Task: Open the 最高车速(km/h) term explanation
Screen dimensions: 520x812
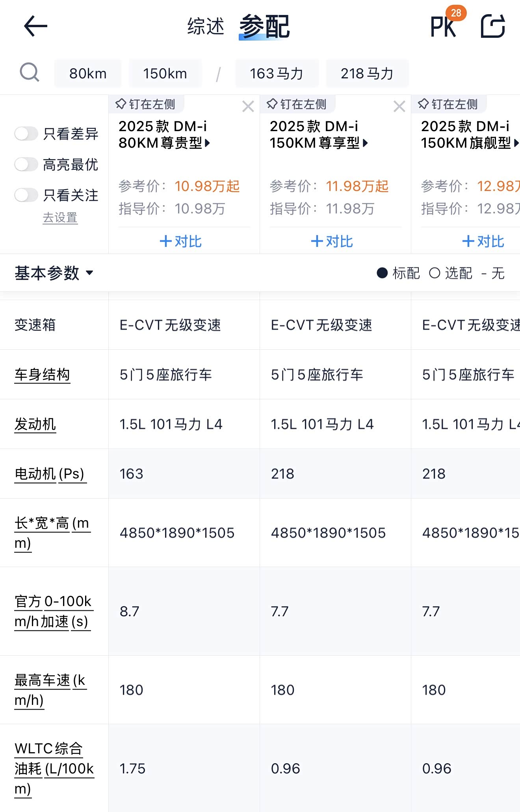Action: [50, 690]
